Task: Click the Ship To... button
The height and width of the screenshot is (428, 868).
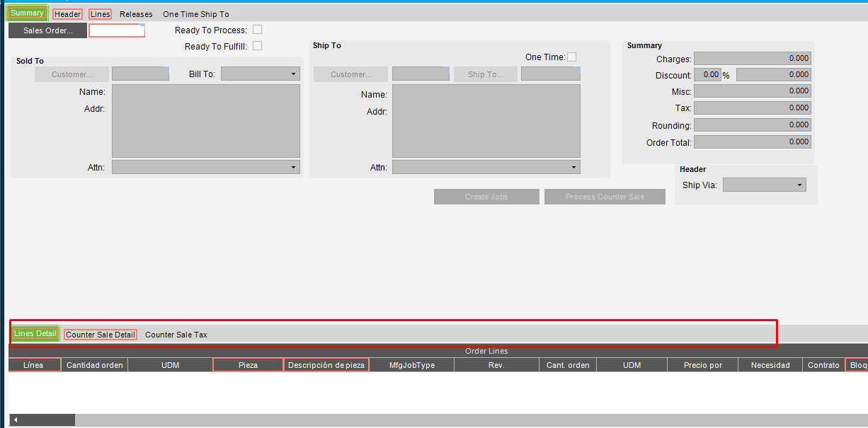Action: pyautogui.click(x=486, y=74)
